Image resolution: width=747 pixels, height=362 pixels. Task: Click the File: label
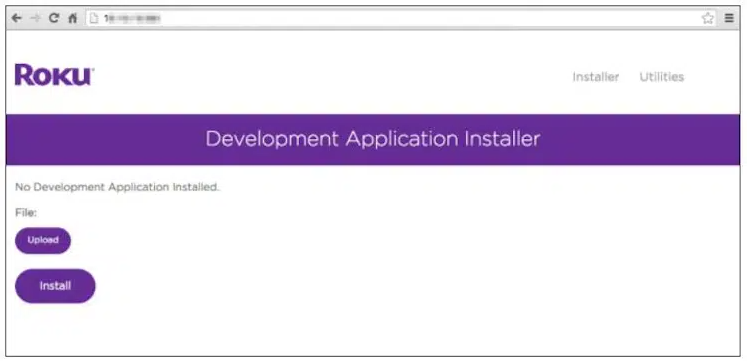tap(26, 212)
